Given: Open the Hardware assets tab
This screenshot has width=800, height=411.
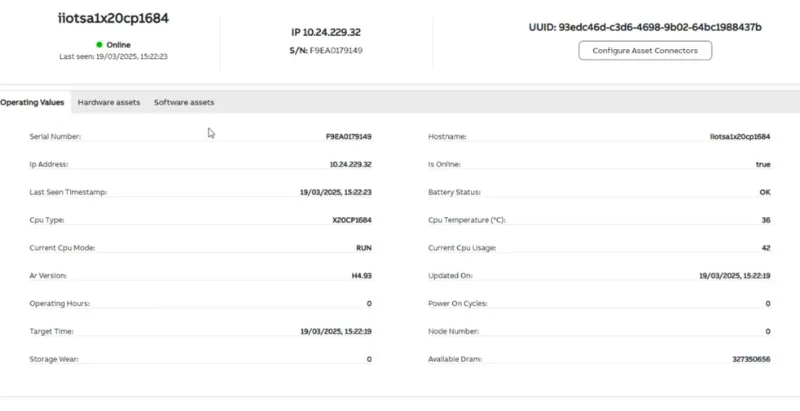Looking at the screenshot, I should tap(109, 102).
